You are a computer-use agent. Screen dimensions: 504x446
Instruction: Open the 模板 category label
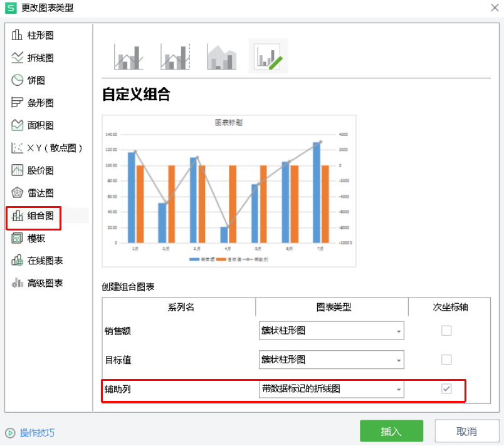[x=36, y=238]
